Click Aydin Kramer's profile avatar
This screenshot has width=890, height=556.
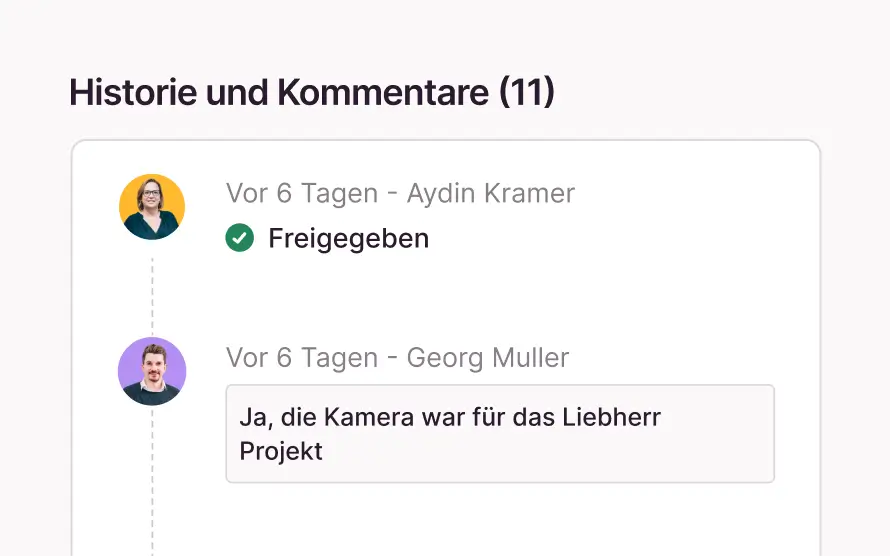pyautogui.click(x=152, y=207)
